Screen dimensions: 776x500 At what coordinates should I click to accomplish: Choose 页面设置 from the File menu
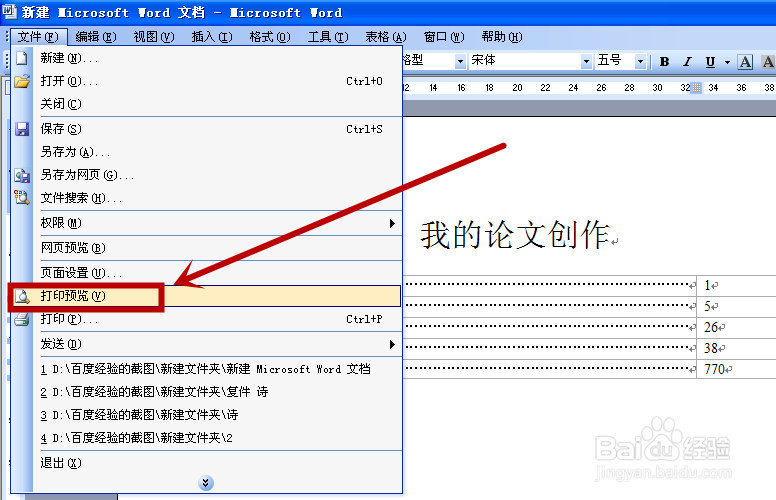pos(206,273)
